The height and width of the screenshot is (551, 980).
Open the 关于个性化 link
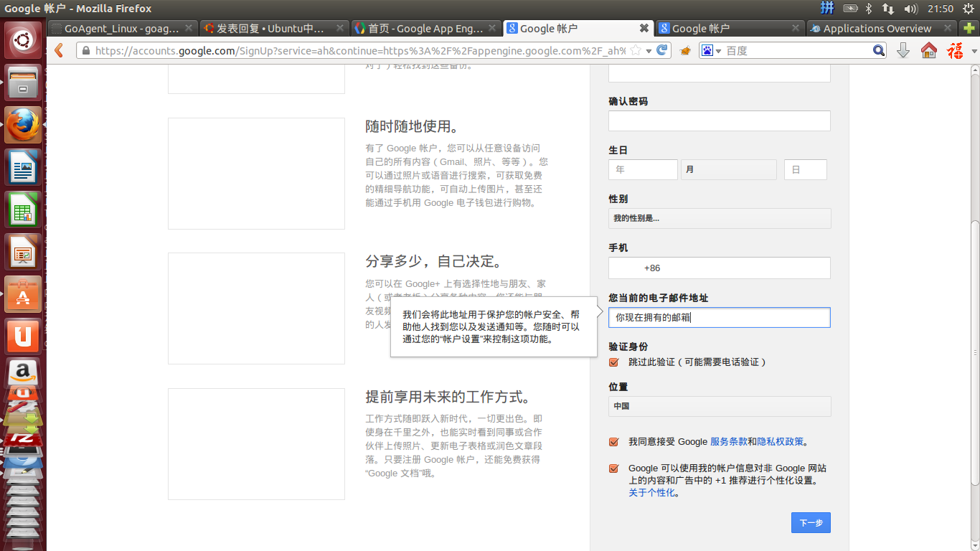click(x=652, y=493)
